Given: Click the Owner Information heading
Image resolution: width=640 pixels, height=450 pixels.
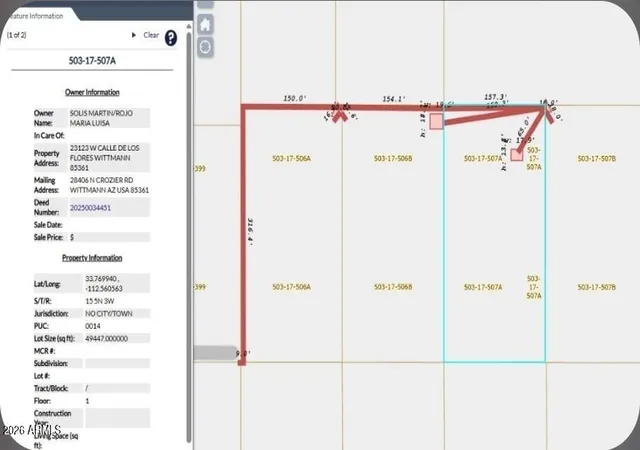Looking at the screenshot, I should coord(92,92).
